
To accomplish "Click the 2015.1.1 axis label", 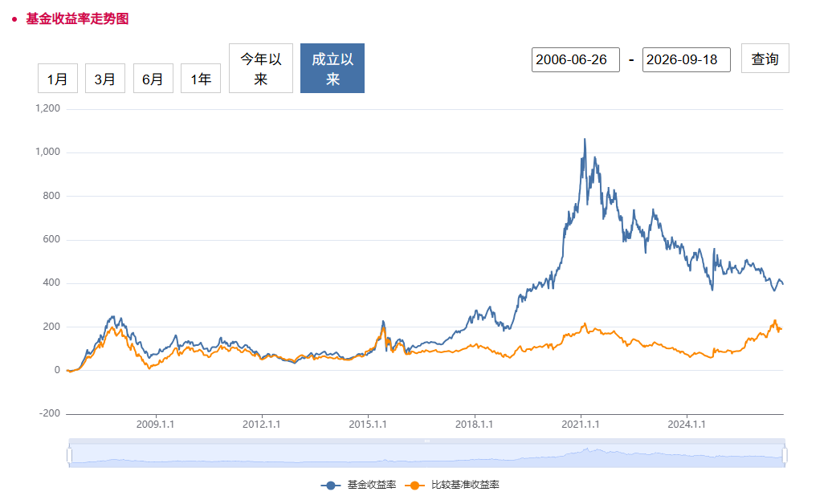I will (368, 425).
